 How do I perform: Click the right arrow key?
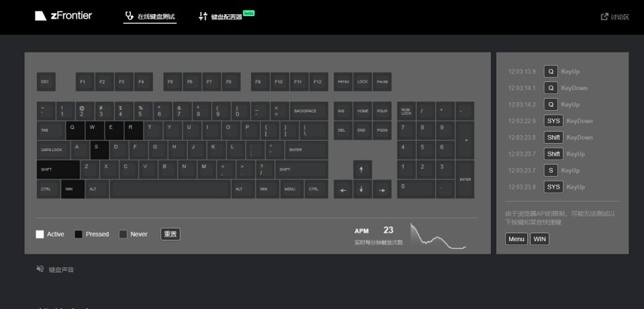coord(382,189)
